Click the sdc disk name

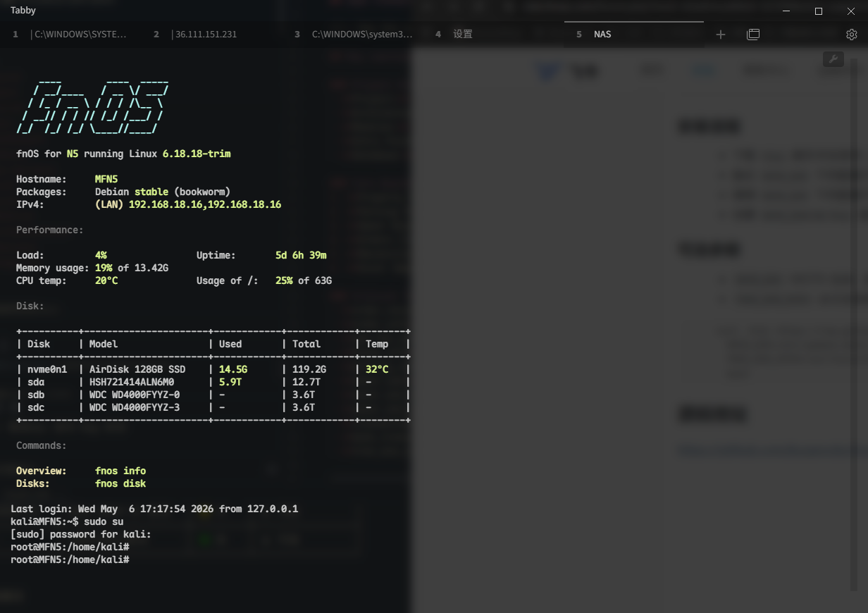pyautogui.click(x=36, y=407)
